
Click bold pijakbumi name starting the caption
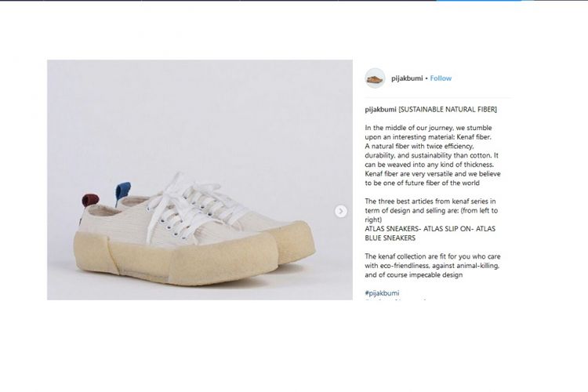click(x=380, y=110)
